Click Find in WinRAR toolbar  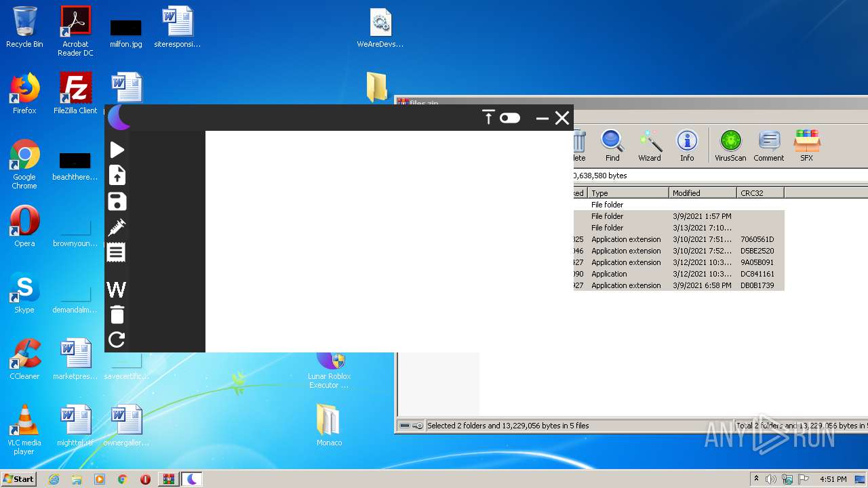612,146
